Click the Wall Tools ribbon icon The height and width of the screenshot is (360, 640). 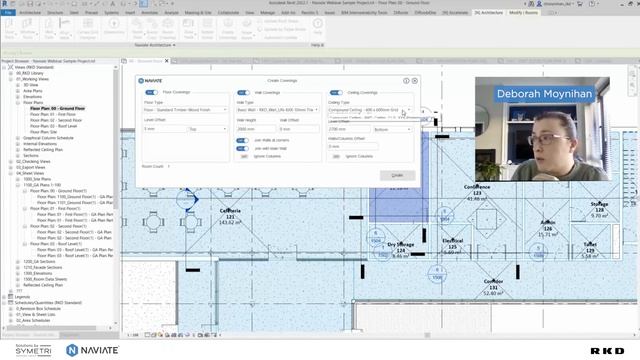click(49, 29)
